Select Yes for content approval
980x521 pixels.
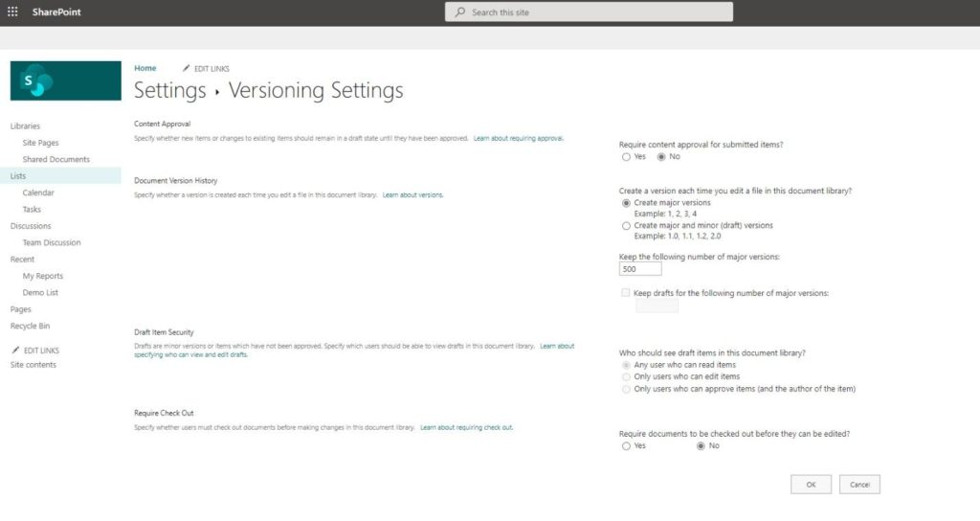click(x=626, y=157)
